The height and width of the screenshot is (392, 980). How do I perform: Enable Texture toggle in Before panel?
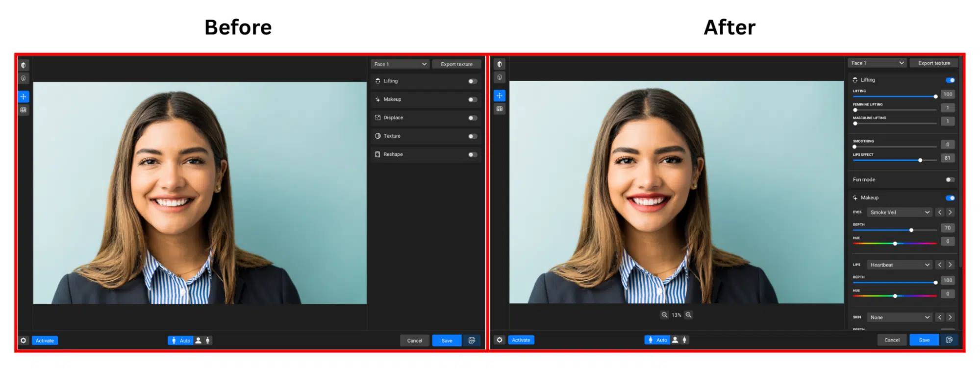tap(473, 136)
